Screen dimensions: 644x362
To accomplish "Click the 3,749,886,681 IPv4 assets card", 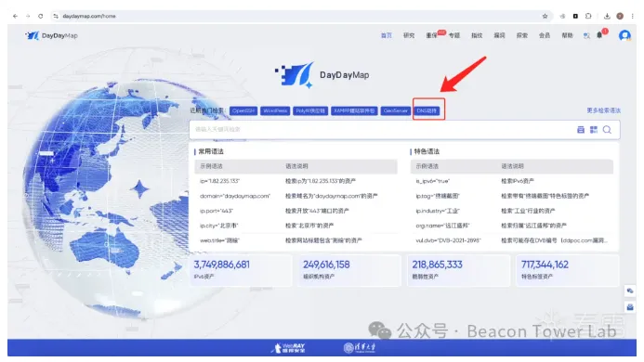I will pyautogui.click(x=241, y=270).
